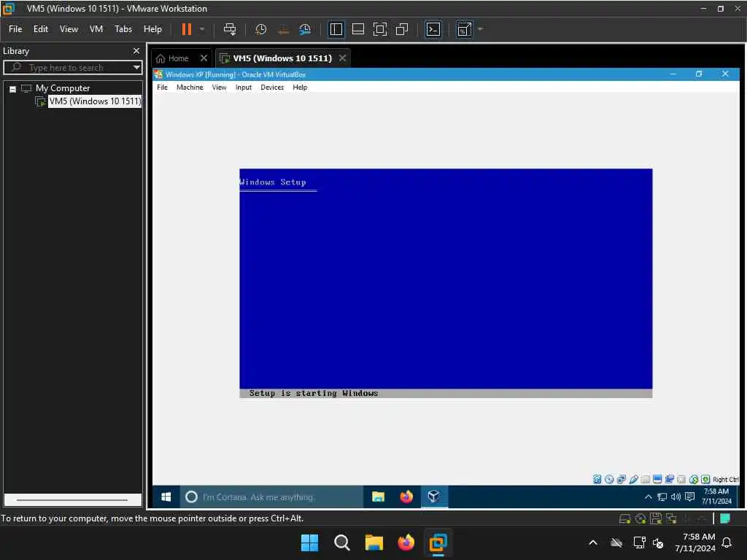The image size is (747, 560).
Task: Click the VirtualBox mouse integration status icon
Action: [694, 479]
